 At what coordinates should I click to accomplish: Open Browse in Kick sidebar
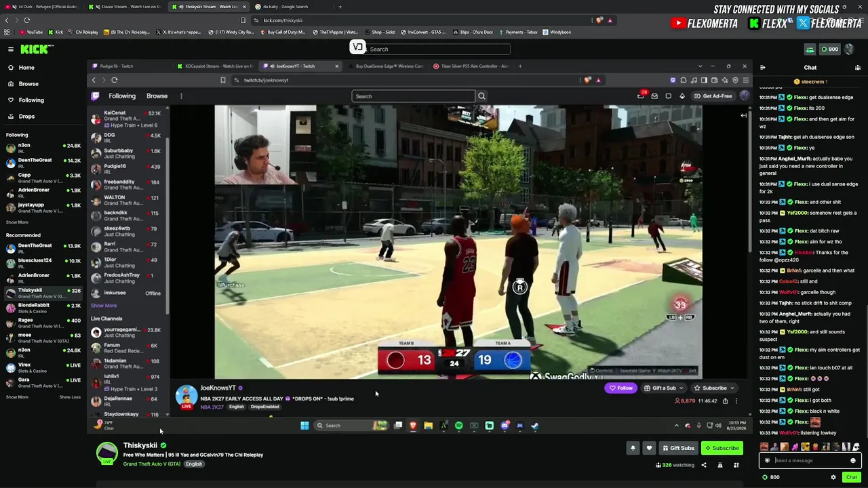[28, 84]
